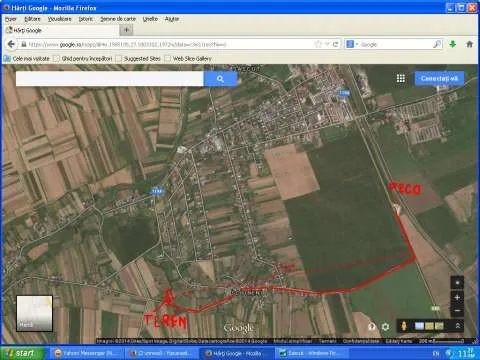Open the Ghid pentru începători bookmark
This screenshot has width=480, height=360.
click(x=83, y=59)
